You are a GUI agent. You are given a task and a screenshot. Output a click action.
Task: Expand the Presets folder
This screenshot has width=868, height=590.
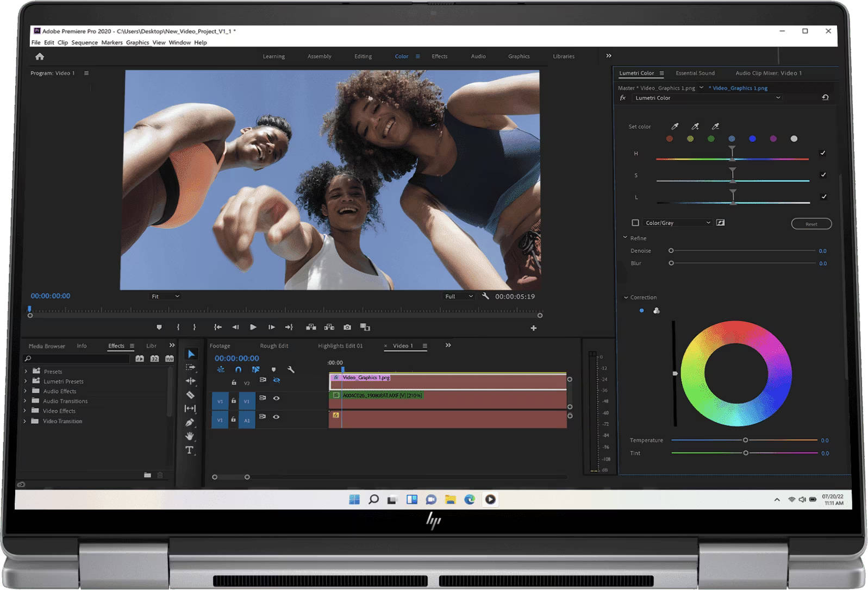click(x=25, y=372)
